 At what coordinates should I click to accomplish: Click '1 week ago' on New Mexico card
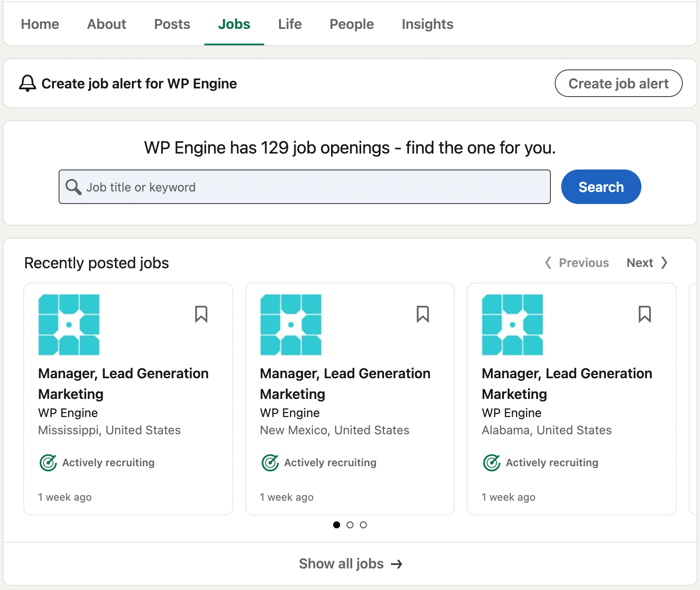click(x=287, y=497)
